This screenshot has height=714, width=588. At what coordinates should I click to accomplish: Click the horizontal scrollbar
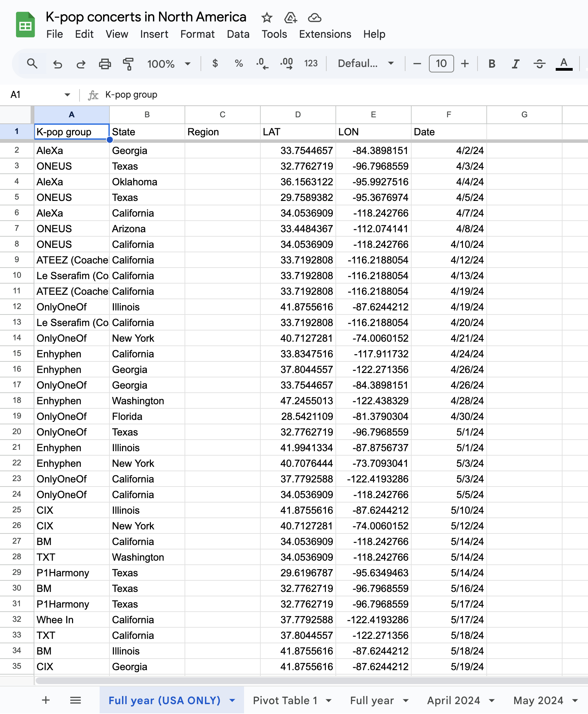312,680
